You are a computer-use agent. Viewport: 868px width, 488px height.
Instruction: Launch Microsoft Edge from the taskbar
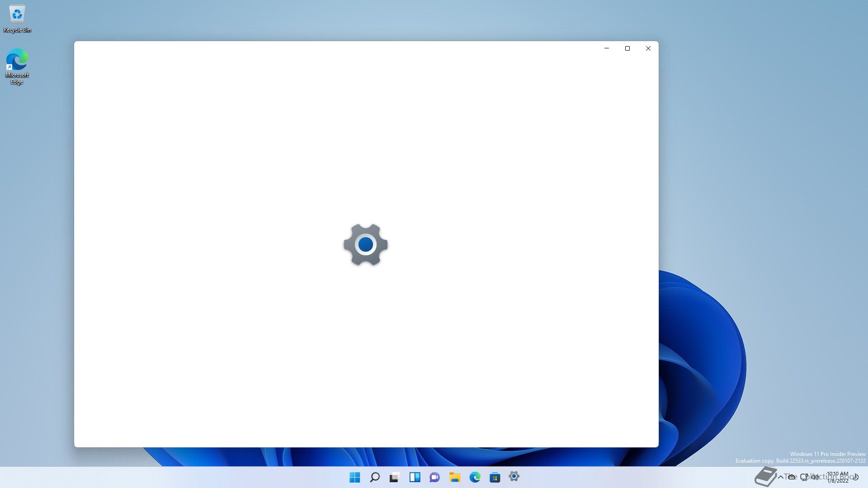point(475,477)
